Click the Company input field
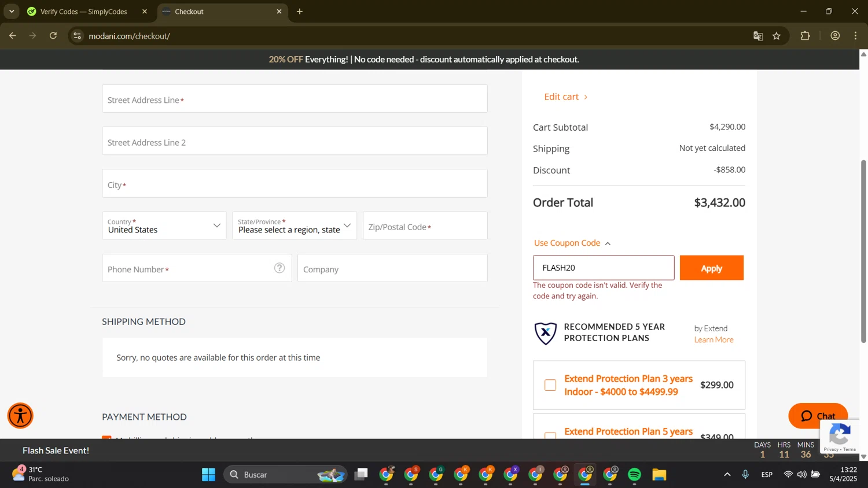868x488 pixels. [392, 268]
